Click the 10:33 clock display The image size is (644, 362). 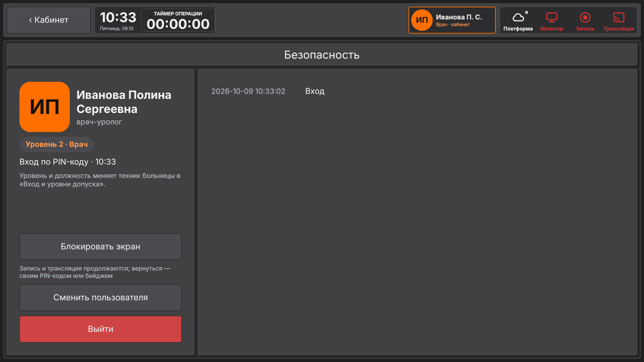118,17
